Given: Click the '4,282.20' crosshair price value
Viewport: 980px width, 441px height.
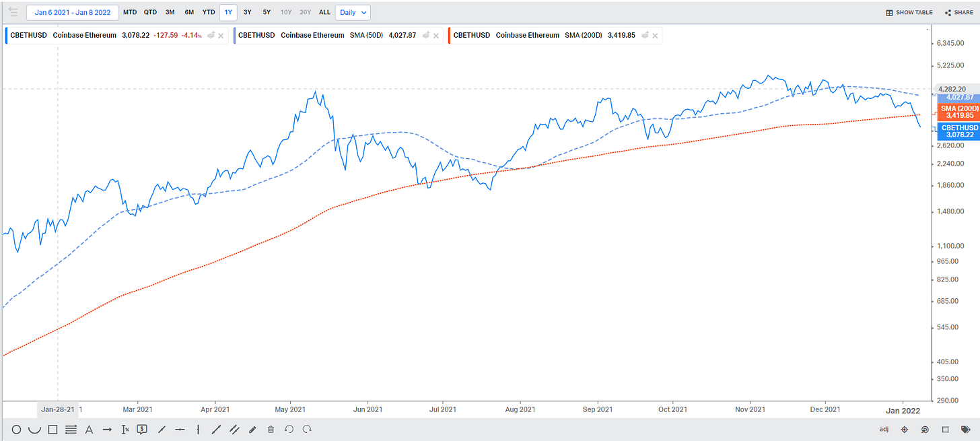Looking at the screenshot, I should tap(952, 89).
